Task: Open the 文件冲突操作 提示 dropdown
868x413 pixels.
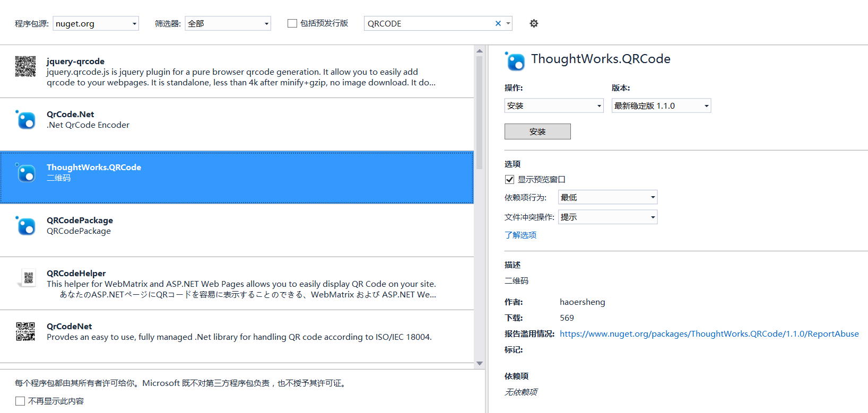Action: tap(607, 217)
